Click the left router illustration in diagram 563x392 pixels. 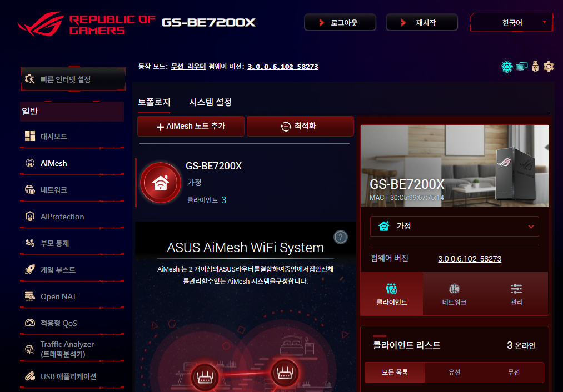pyautogui.click(x=205, y=376)
